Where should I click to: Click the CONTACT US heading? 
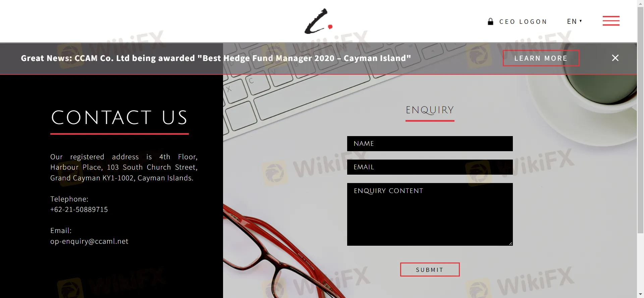119,118
